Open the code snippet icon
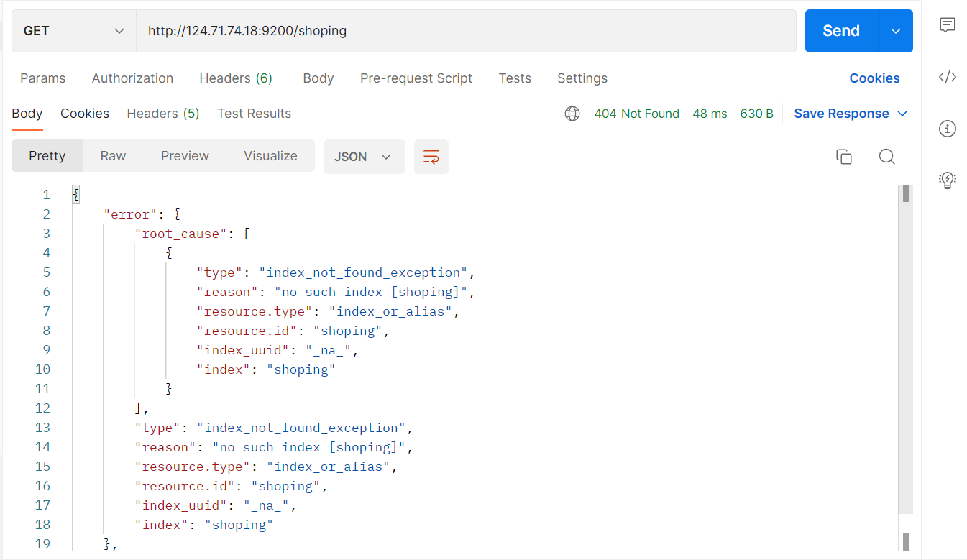This screenshot has width=967, height=560. tap(948, 78)
